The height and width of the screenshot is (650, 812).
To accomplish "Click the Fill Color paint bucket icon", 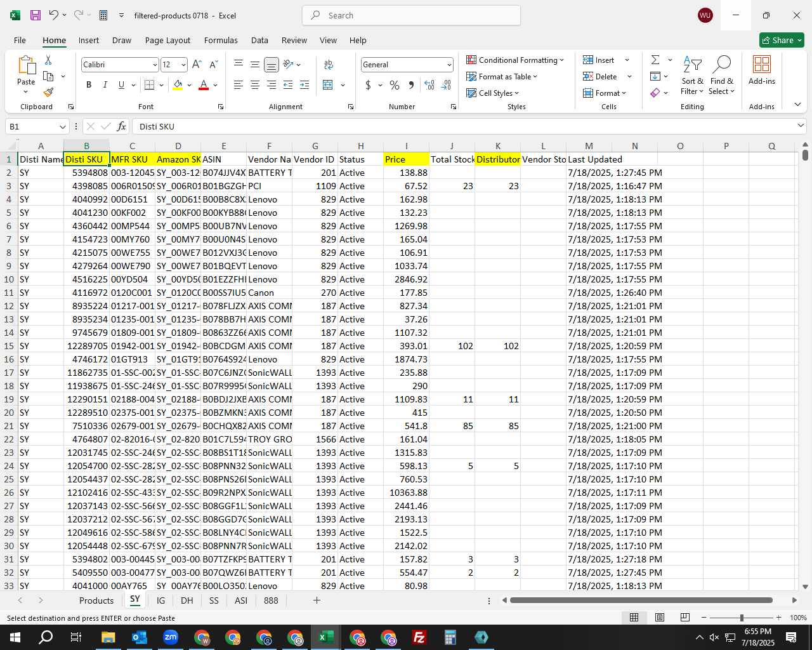I will [178, 84].
